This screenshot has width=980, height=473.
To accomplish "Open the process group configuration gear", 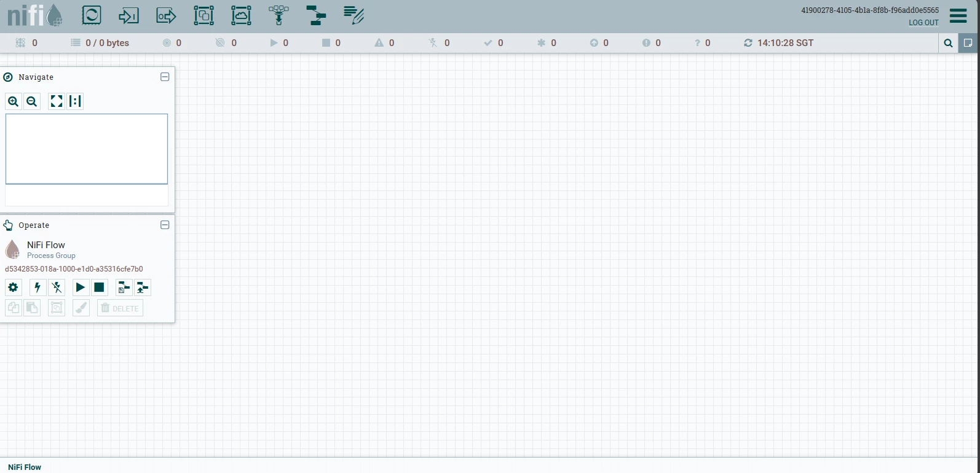I will pos(14,287).
